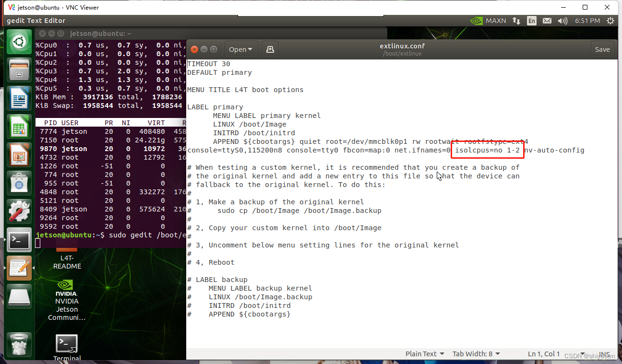622x364 pixels.
Task: Click the envelope message indicator in top bar
Action: (547, 21)
